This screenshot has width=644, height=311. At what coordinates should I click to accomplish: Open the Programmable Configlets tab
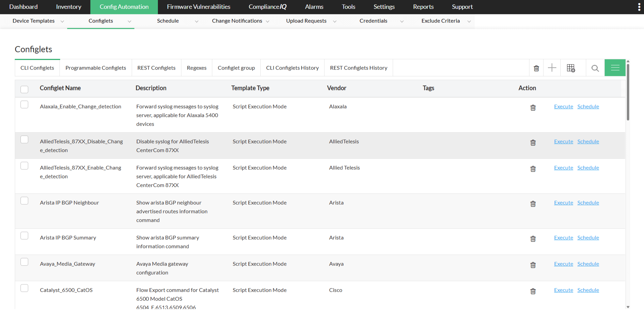click(95, 68)
